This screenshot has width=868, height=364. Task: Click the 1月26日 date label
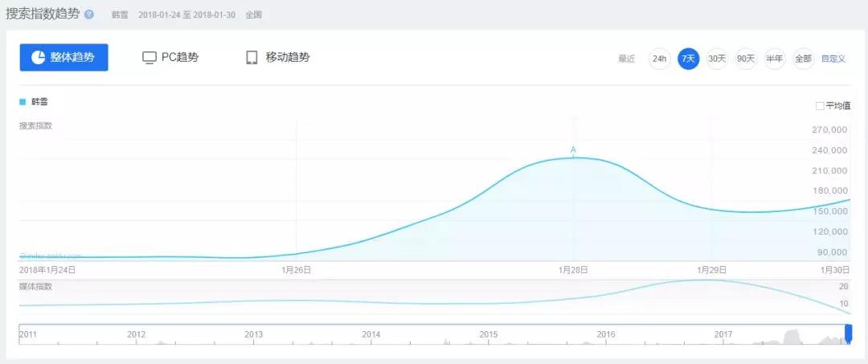pos(296,270)
